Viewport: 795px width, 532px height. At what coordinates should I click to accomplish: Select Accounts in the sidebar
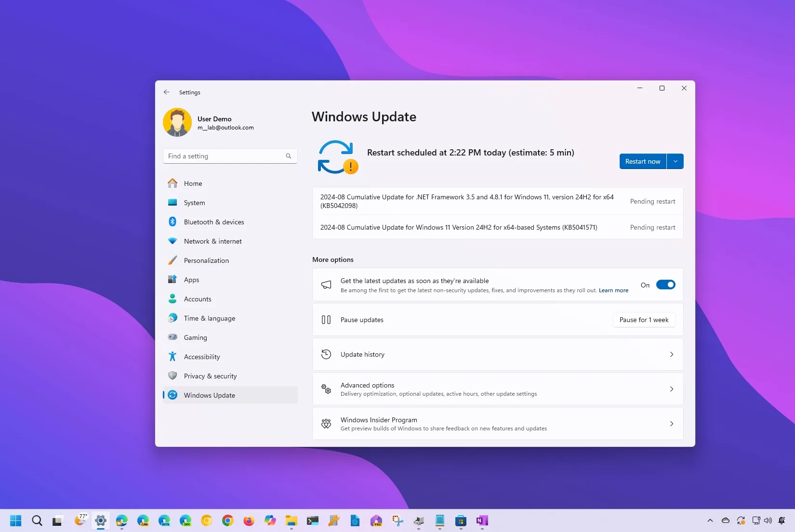230,299
